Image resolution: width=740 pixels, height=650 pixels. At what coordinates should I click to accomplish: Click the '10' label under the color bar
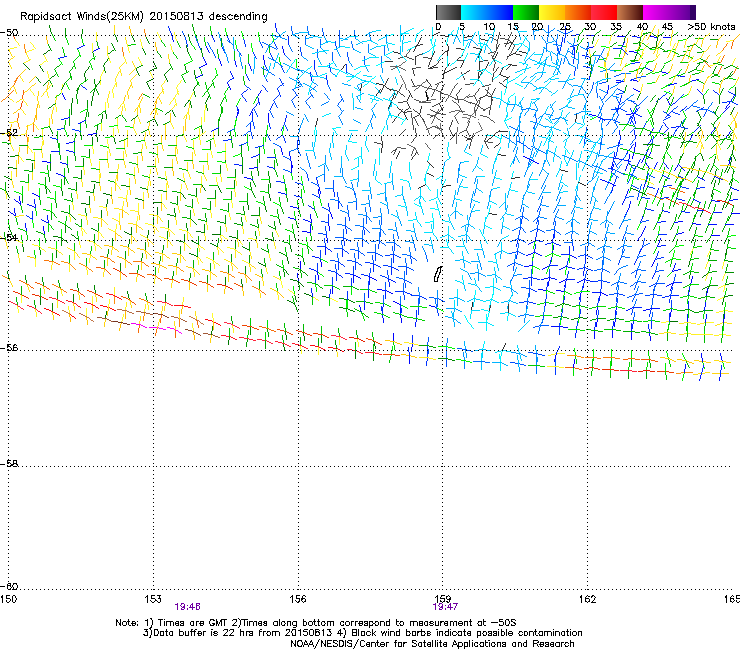pos(489,26)
